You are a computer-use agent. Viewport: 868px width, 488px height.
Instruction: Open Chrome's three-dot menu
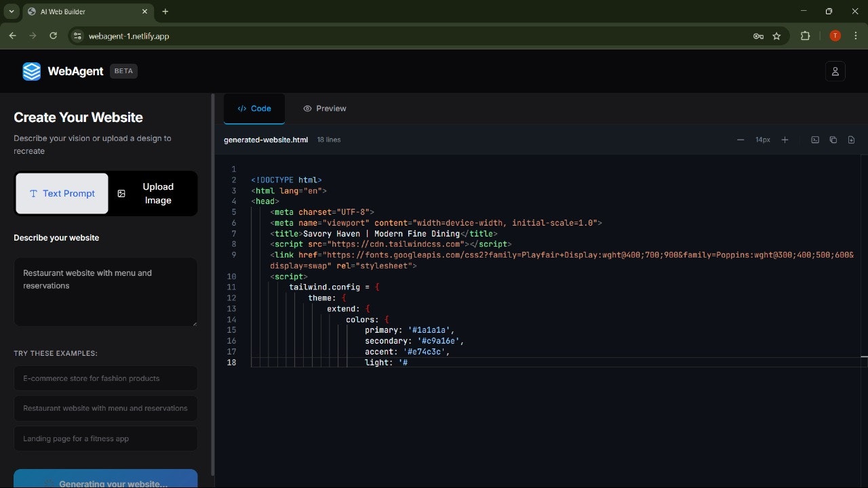point(856,36)
